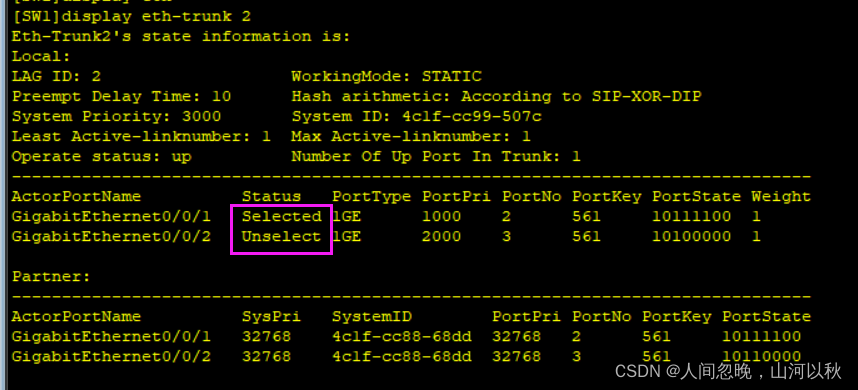
Task: Click the LAG ID: 2 line
Action: pos(56,76)
